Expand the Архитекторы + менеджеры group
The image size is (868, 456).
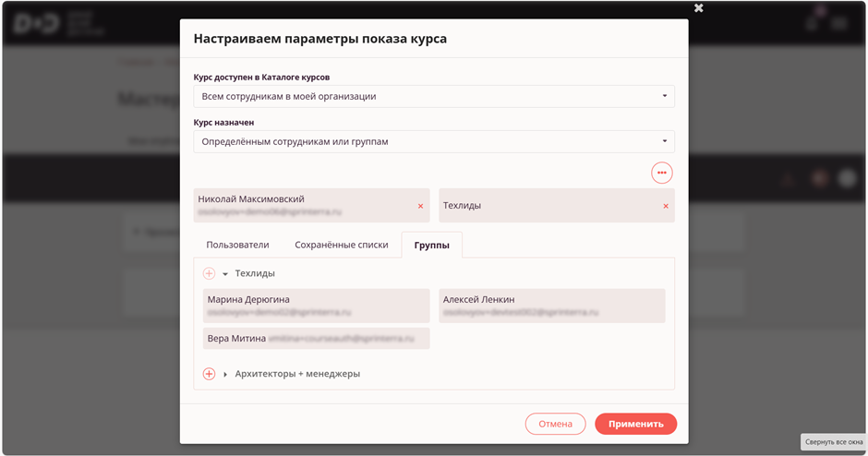click(x=225, y=375)
